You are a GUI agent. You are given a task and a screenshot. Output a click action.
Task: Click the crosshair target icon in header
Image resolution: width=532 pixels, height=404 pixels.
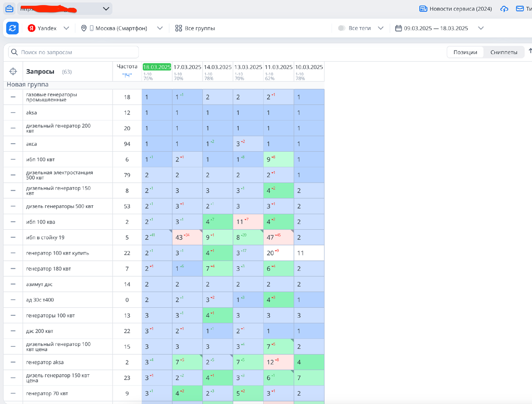click(x=13, y=71)
